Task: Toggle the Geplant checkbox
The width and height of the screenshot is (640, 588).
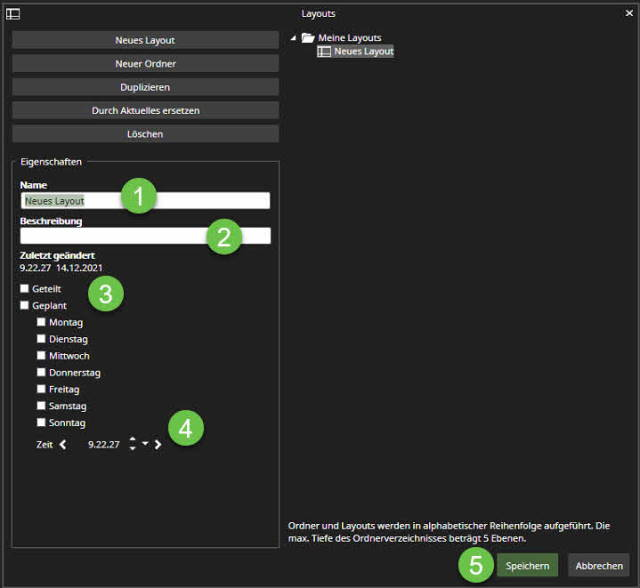Action: click(x=25, y=305)
